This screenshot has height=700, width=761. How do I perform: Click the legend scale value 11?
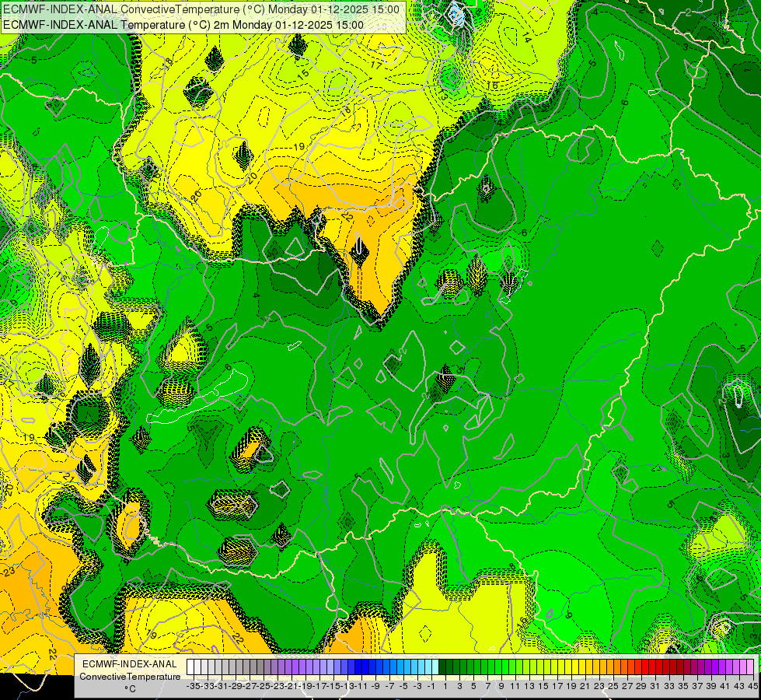[515, 687]
